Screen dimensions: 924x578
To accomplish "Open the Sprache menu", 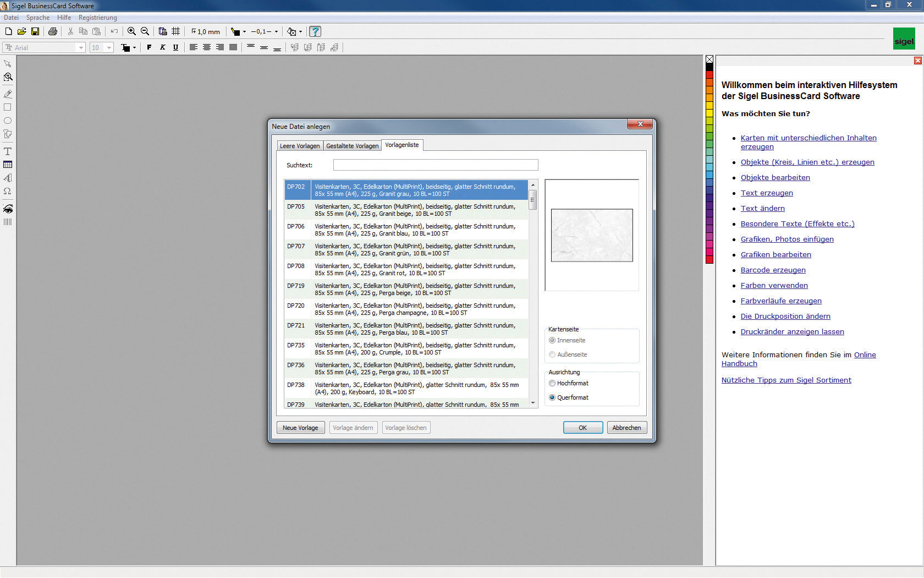I will click(37, 17).
